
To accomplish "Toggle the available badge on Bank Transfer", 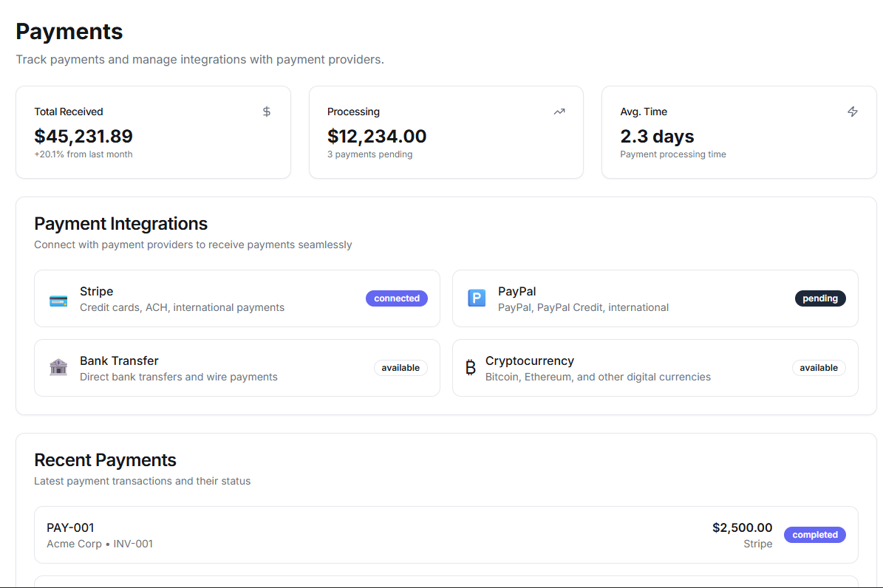I will [x=400, y=367].
